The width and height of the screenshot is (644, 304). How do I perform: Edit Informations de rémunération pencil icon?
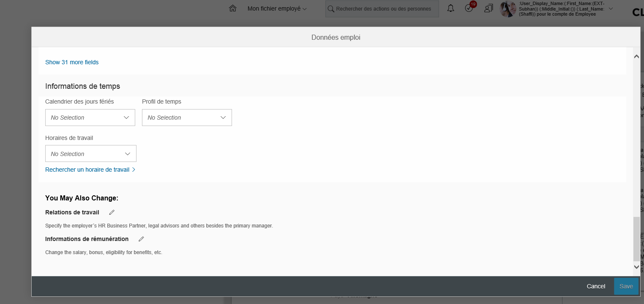click(x=141, y=239)
